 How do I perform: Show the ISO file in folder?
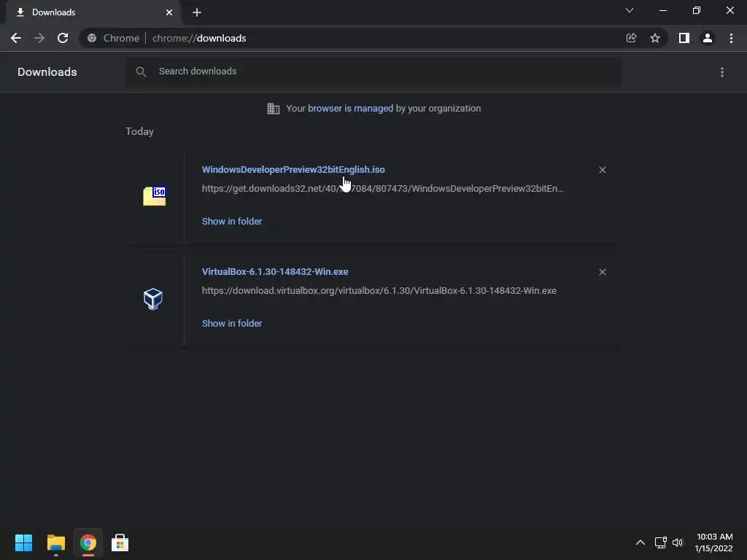[232, 222]
